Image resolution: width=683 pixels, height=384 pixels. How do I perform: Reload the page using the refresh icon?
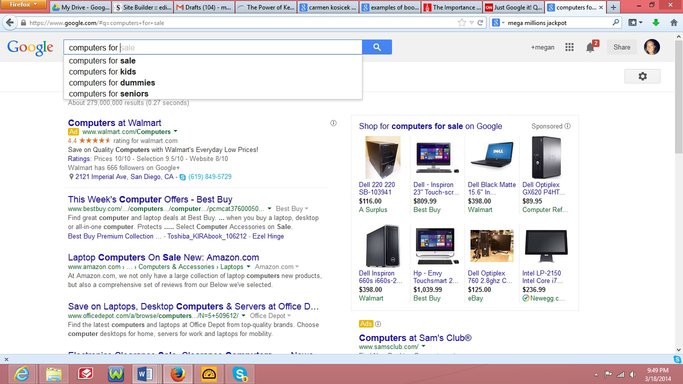pyautogui.click(x=480, y=23)
